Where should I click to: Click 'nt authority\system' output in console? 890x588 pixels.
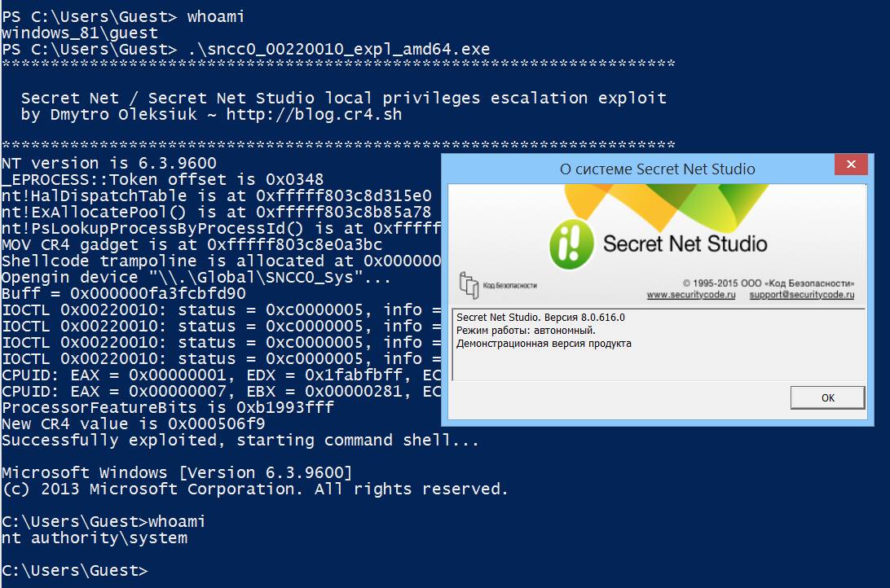(95, 538)
